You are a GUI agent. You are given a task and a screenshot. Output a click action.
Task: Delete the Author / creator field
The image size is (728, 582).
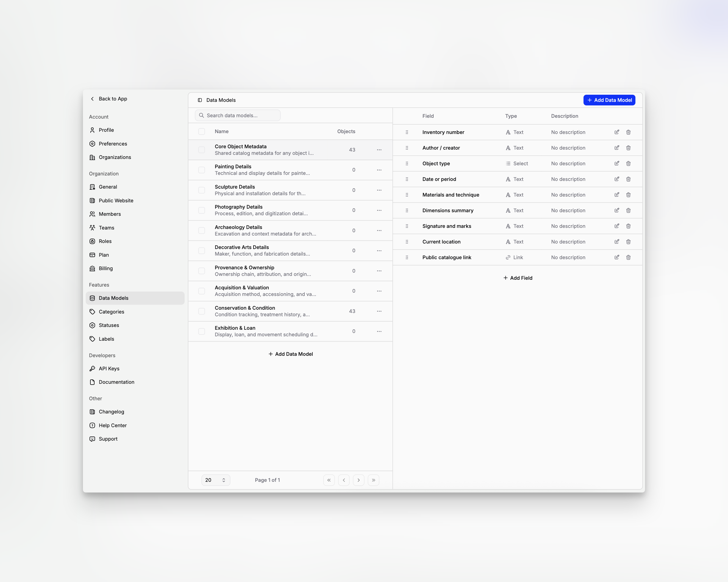click(x=628, y=148)
